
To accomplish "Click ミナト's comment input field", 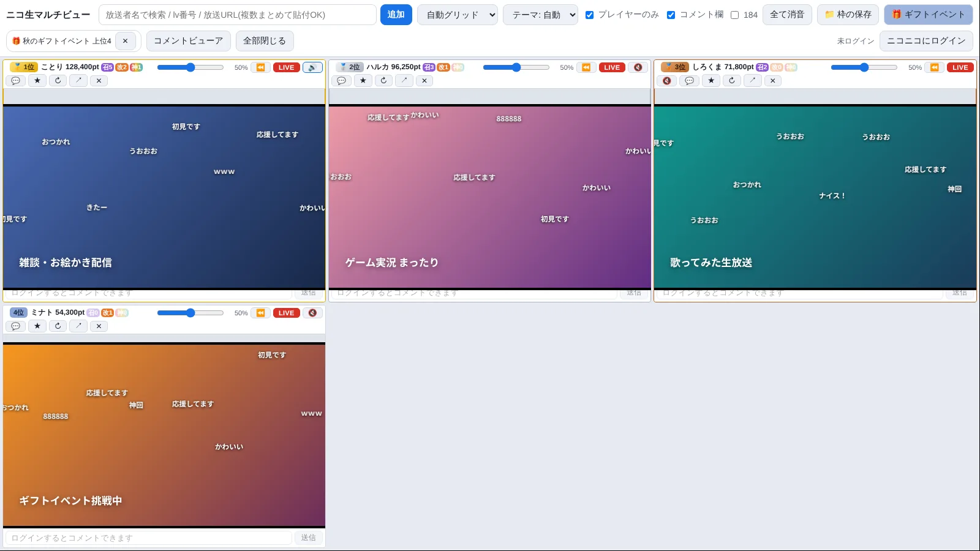I will click(149, 538).
